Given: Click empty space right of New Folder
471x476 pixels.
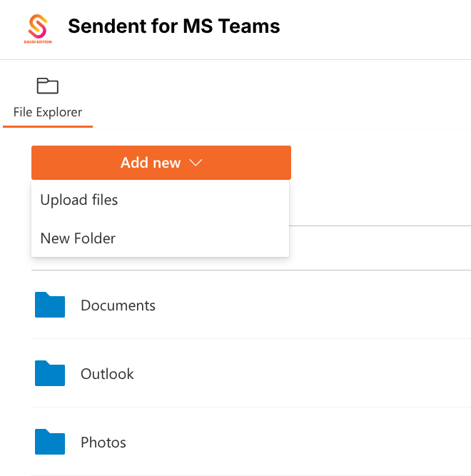Looking at the screenshot, I should coord(214,238).
